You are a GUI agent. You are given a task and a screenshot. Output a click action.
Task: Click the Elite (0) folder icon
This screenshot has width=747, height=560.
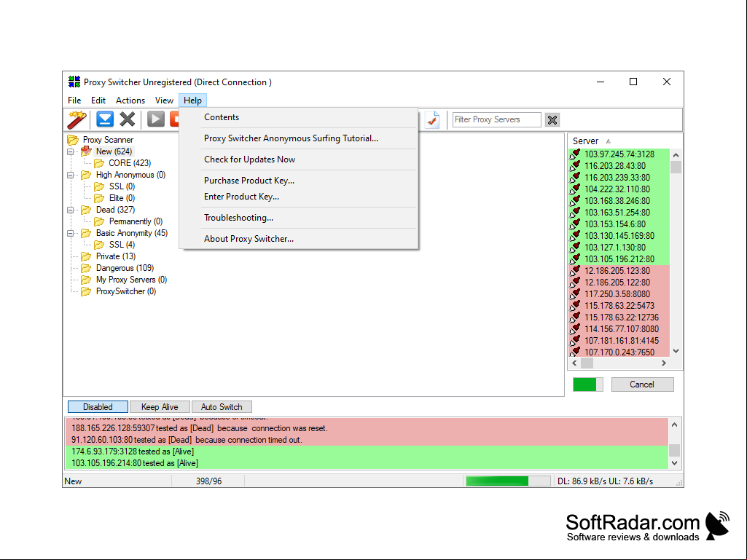coord(99,198)
